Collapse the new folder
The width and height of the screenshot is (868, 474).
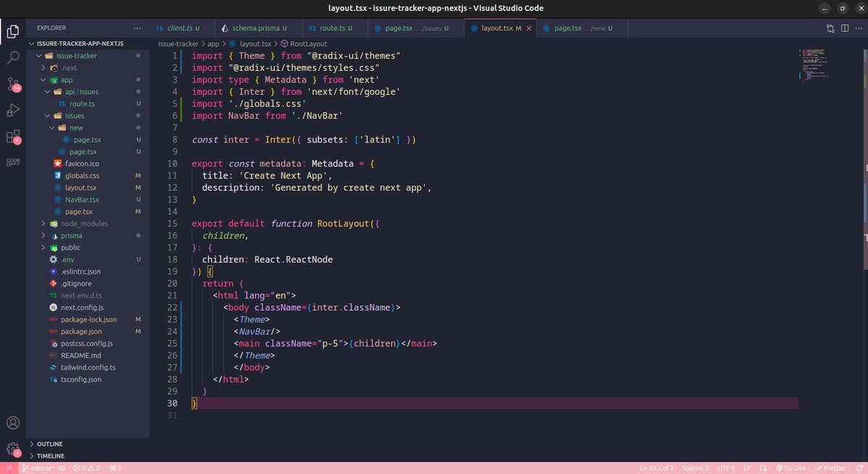pos(87,127)
